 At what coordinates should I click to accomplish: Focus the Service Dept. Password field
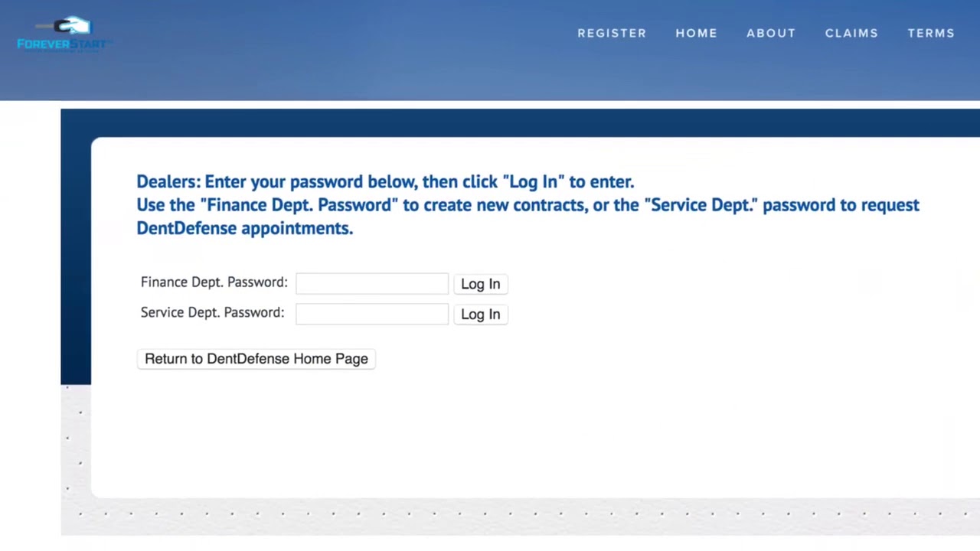coord(372,314)
